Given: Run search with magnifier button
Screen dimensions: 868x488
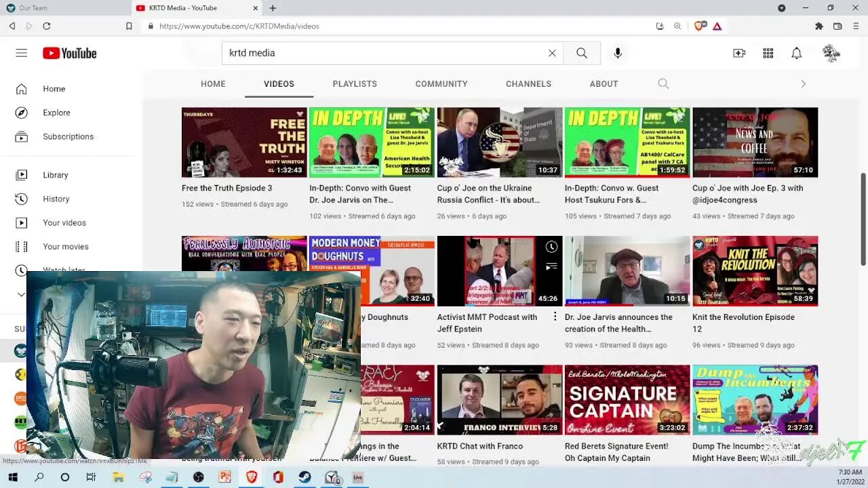Looking at the screenshot, I should (x=582, y=53).
